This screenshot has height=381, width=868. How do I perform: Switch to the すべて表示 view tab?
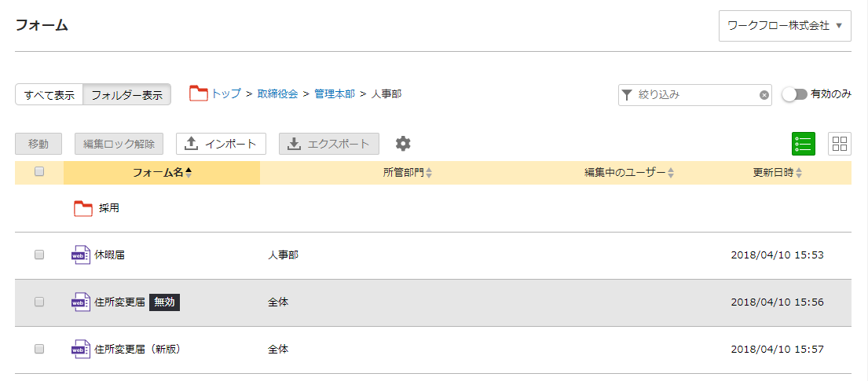[49, 95]
